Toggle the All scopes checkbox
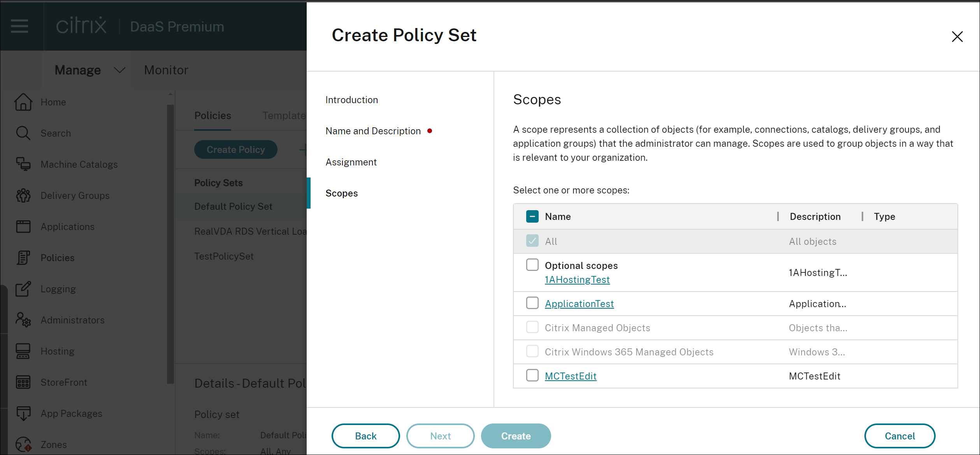 coord(531,241)
